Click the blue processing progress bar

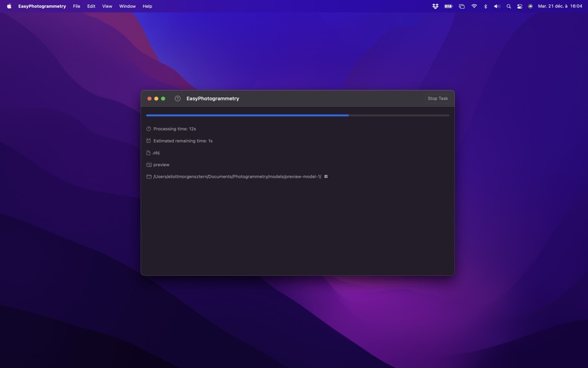298,115
